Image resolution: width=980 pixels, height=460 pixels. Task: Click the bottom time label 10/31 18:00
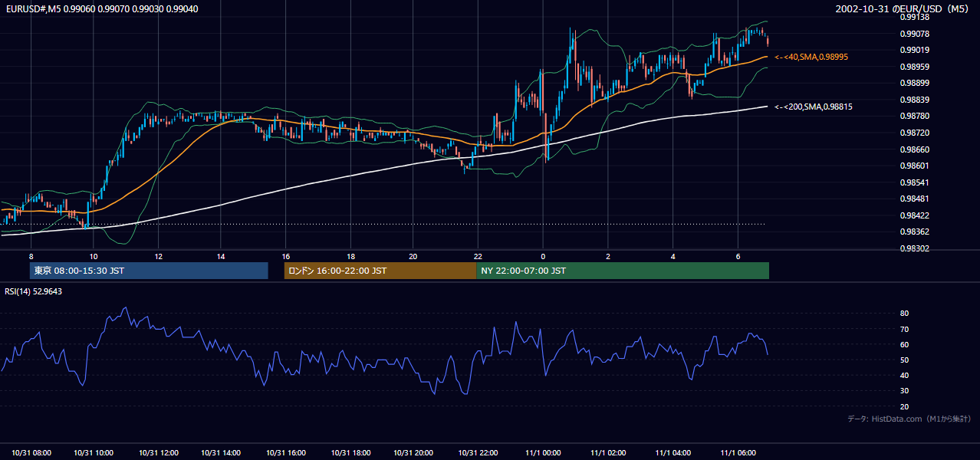coord(350,453)
